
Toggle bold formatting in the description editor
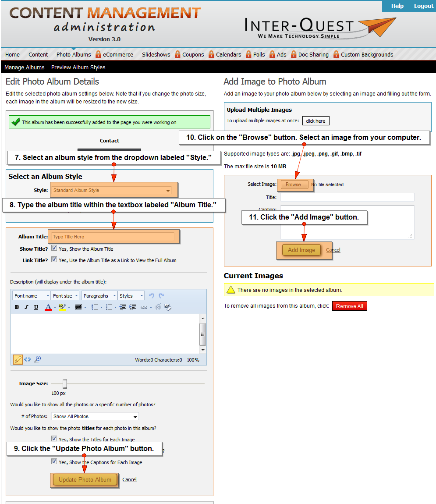tap(17, 307)
